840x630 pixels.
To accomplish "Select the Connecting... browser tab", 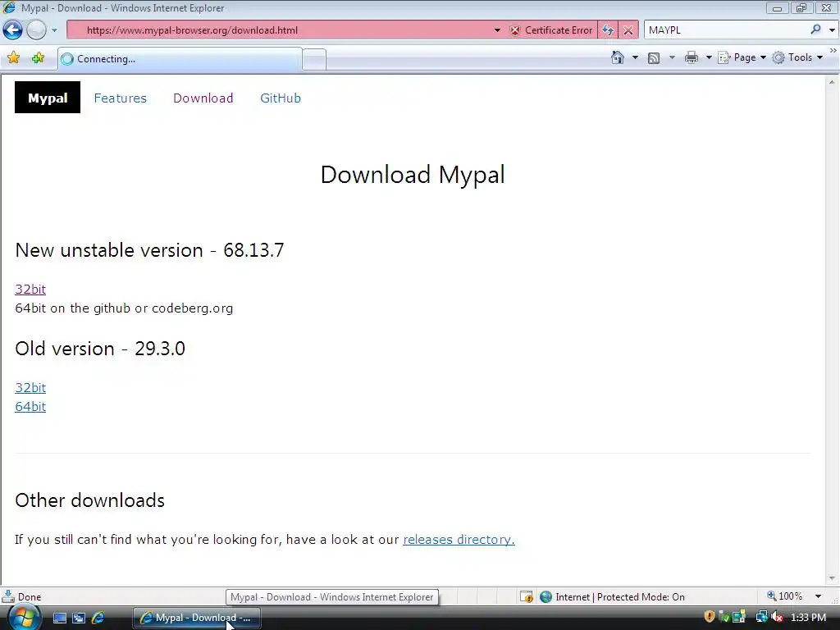I will pyautogui.click(x=180, y=59).
